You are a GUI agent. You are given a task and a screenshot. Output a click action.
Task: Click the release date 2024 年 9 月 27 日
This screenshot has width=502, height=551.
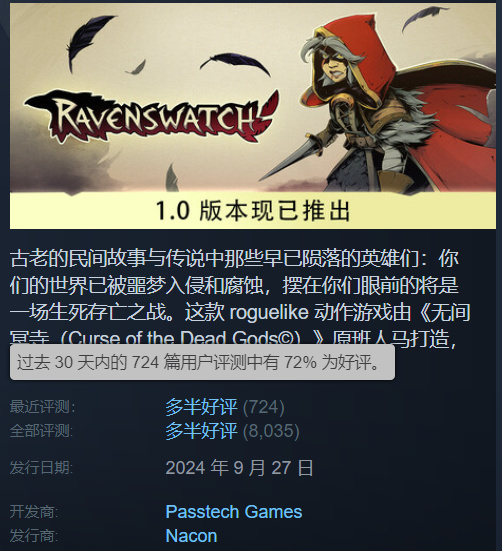[239, 468]
